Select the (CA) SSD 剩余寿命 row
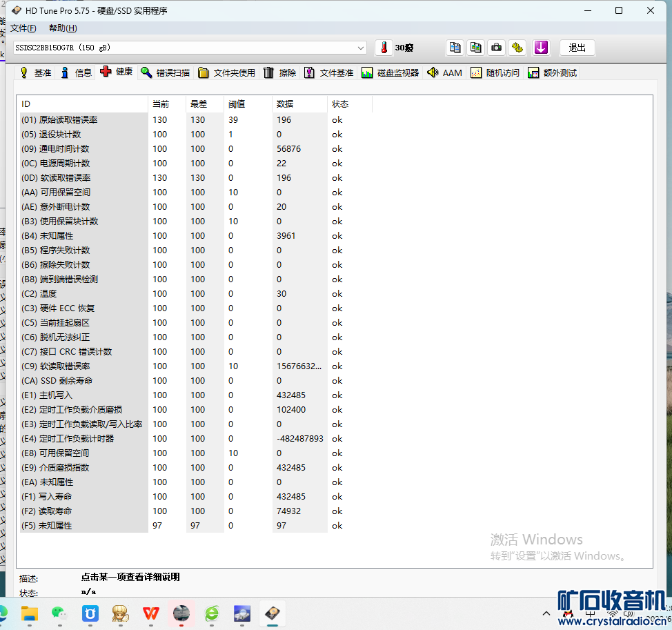 [196, 381]
